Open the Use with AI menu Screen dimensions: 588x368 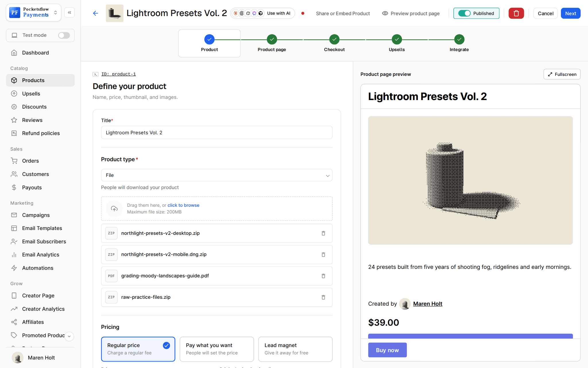tap(262, 13)
